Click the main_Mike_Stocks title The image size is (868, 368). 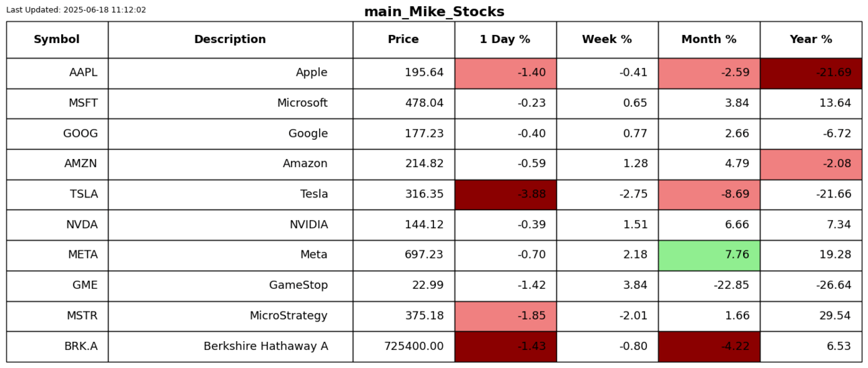point(434,12)
